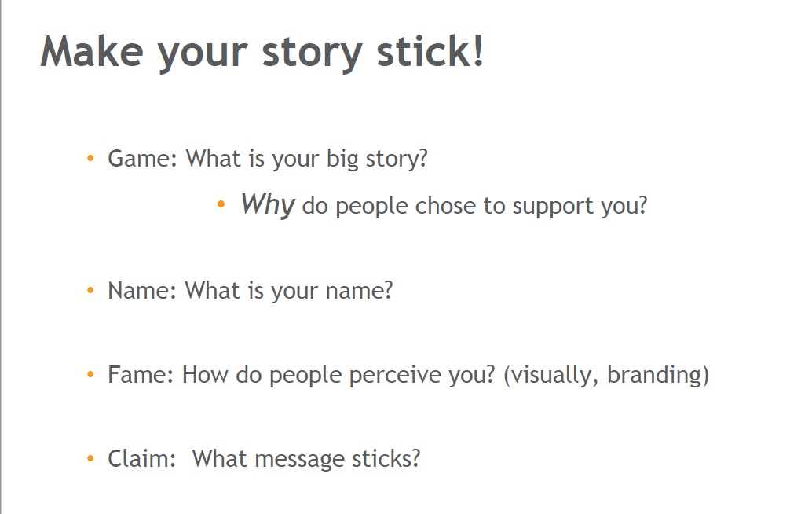Click the '(visually, branding)' parenthetical text

coord(606,375)
